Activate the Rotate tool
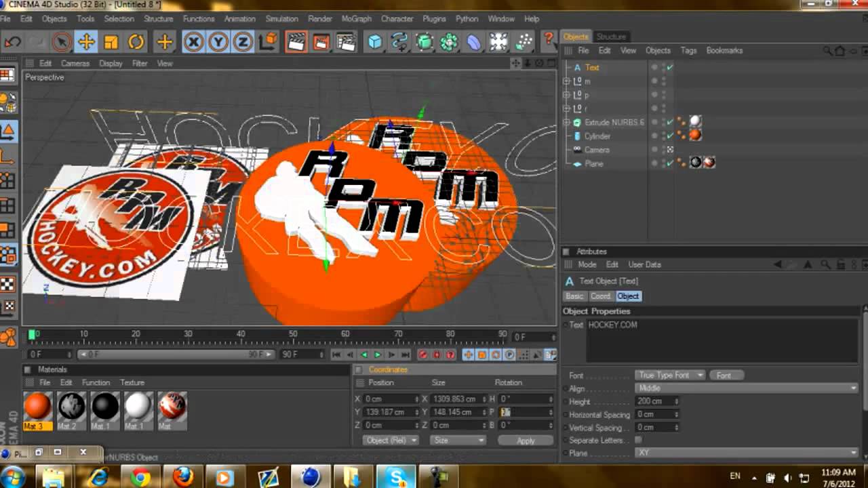868x488 pixels. point(136,42)
